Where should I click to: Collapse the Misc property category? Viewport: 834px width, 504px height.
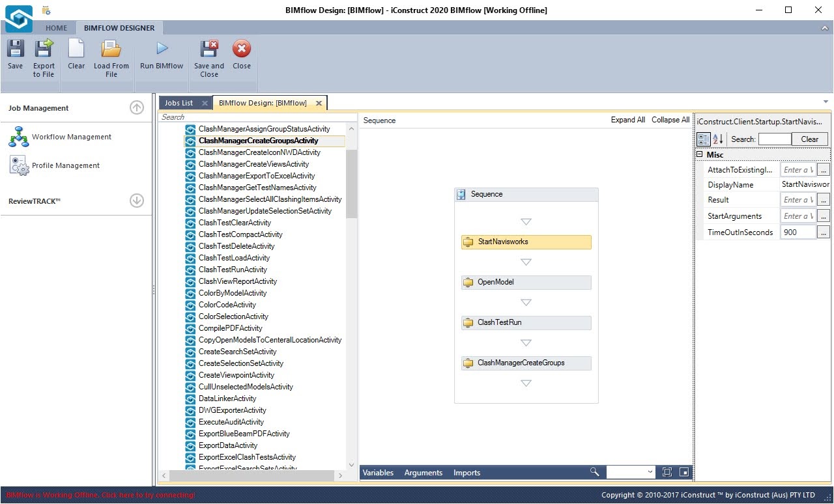(700, 155)
